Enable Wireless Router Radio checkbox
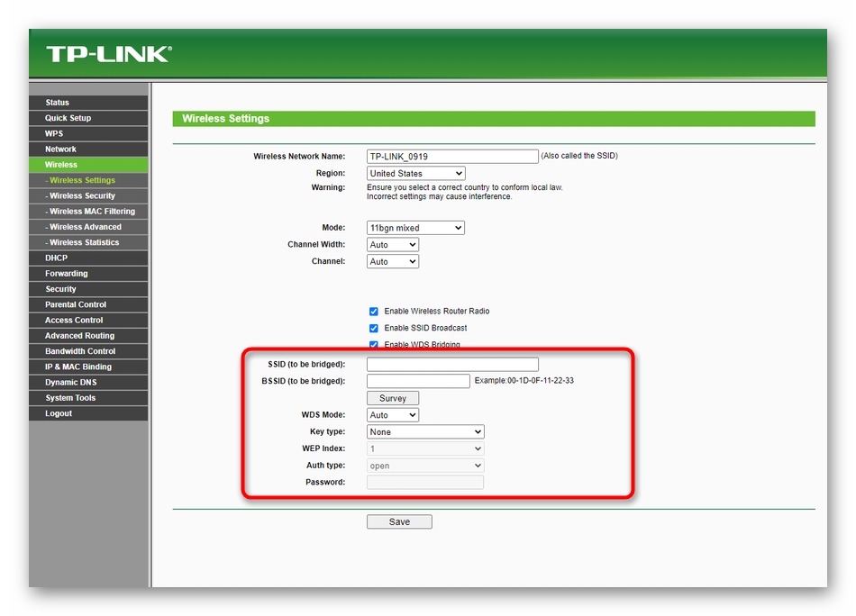Image resolution: width=856 pixels, height=616 pixels. (374, 312)
